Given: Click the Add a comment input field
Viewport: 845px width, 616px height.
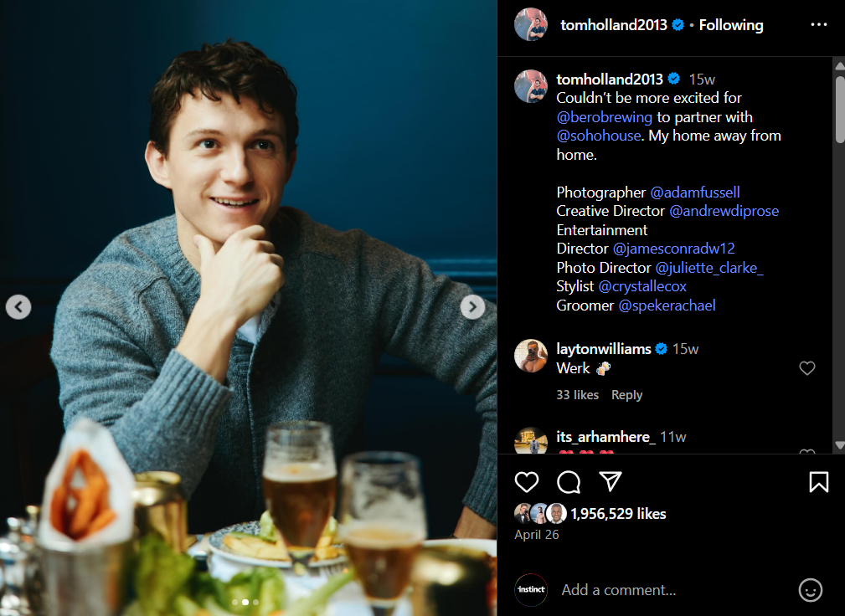Looking at the screenshot, I should coord(653,590).
